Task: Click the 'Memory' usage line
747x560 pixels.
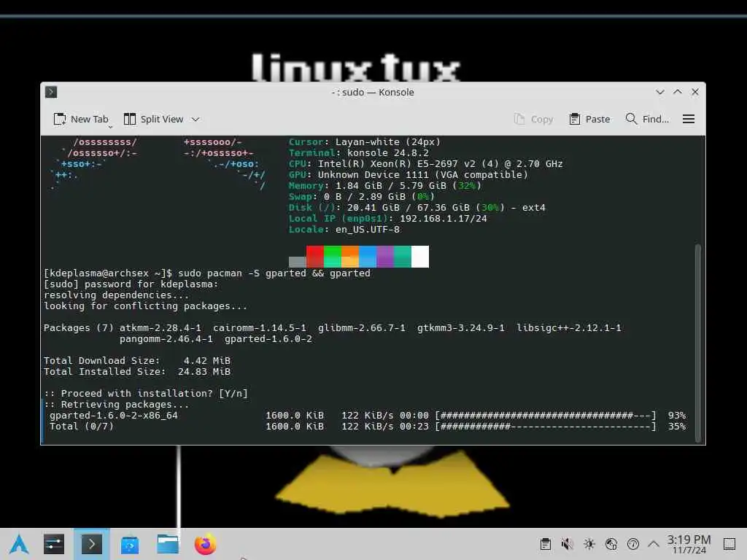Action: pyautogui.click(x=385, y=186)
